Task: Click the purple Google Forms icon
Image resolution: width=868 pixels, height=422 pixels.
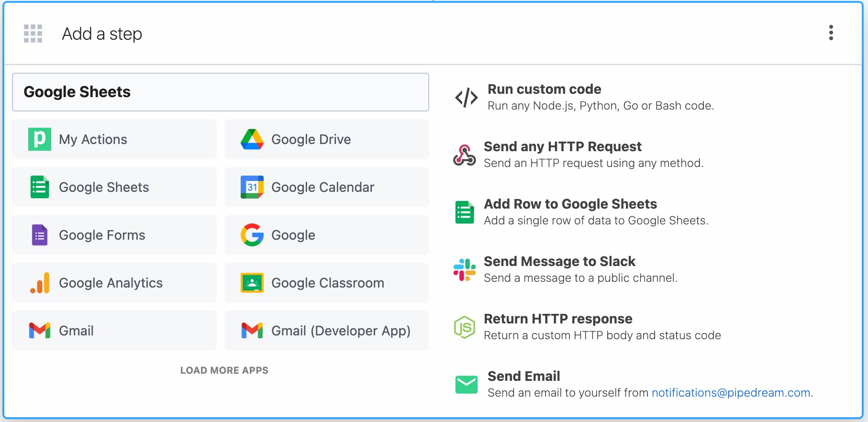Action: pyautogui.click(x=40, y=235)
